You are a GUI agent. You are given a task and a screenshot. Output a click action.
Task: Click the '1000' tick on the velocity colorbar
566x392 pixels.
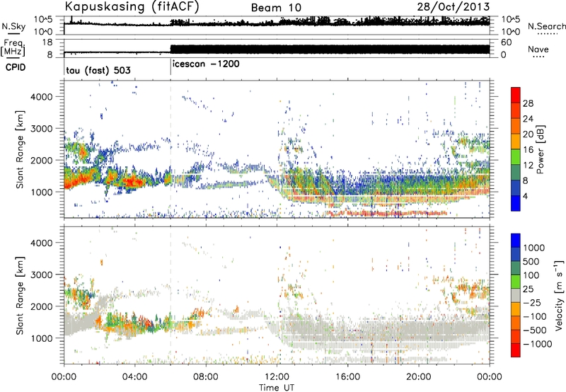534,248
